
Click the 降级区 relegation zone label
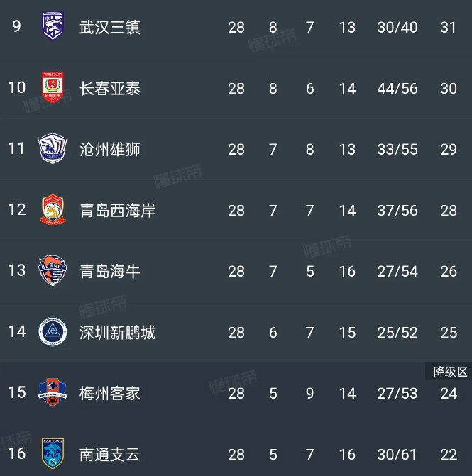click(x=450, y=372)
